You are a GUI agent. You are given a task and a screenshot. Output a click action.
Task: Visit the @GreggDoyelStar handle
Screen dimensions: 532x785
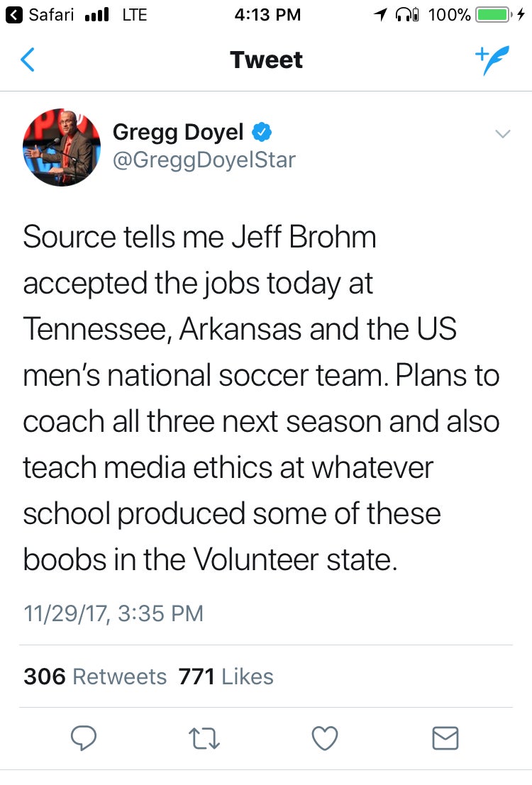coord(204,160)
